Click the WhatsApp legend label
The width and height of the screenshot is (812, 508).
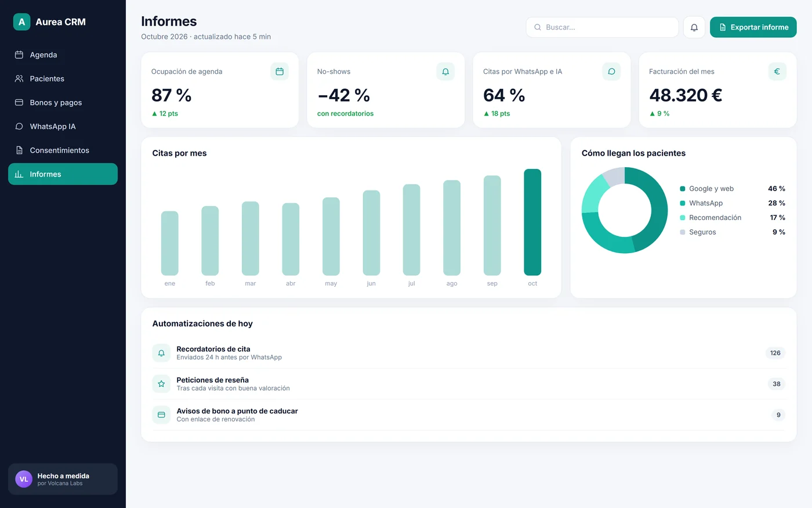(x=706, y=203)
